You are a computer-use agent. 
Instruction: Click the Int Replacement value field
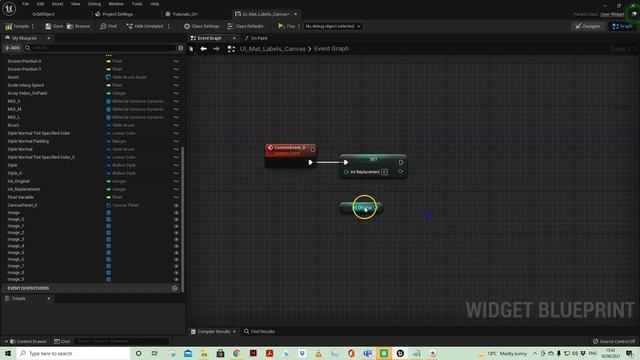pyautogui.click(x=384, y=172)
